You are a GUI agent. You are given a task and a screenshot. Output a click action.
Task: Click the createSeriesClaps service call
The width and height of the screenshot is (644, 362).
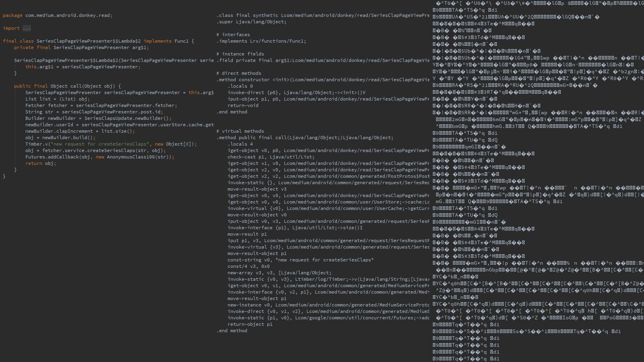click(x=117, y=150)
